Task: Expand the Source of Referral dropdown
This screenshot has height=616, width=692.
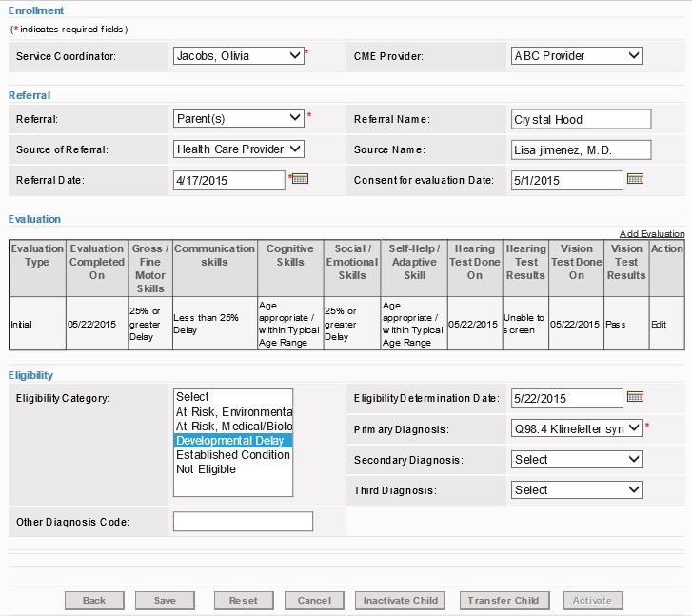Action: coord(238,149)
